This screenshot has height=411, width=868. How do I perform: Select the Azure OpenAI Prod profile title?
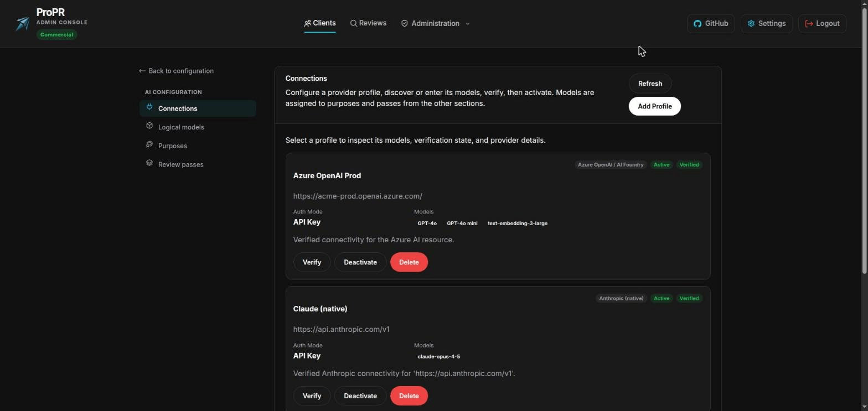327,176
